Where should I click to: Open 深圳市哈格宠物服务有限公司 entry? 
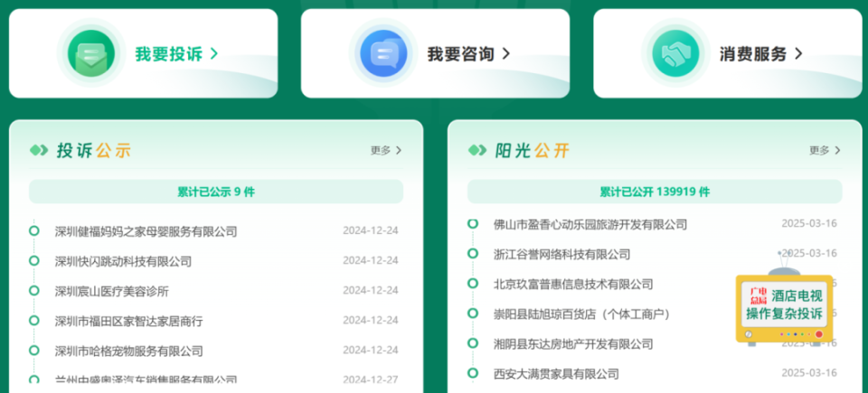(x=128, y=351)
